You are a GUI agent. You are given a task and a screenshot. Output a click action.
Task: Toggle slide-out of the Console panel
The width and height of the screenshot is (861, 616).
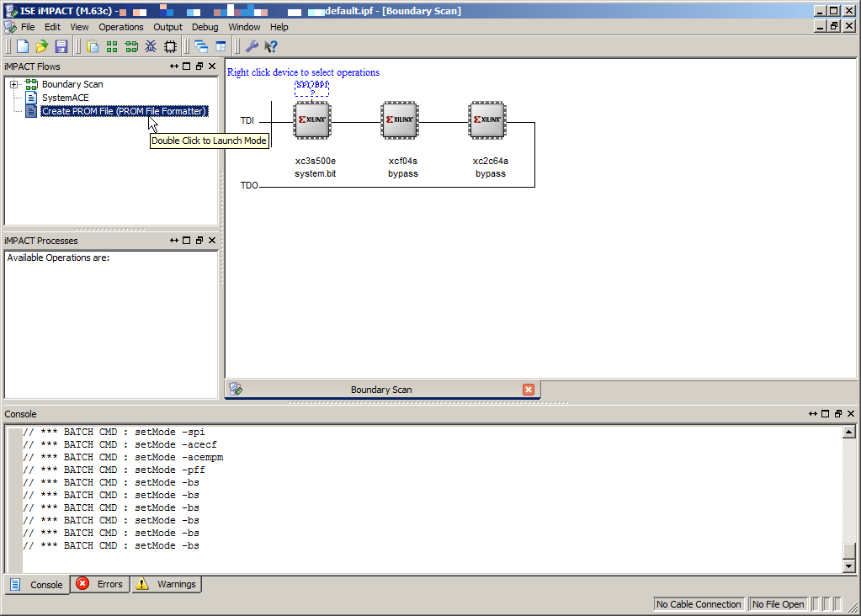[813, 414]
